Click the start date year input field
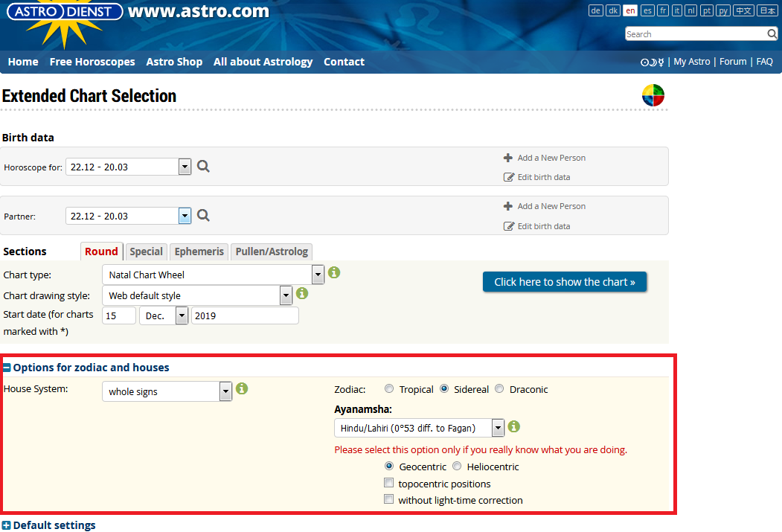 [245, 315]
